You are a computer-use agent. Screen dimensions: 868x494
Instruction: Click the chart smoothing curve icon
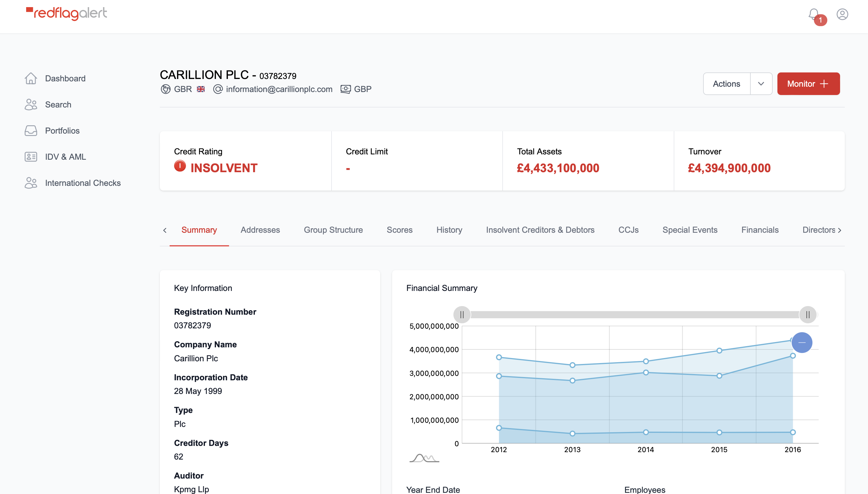coord(424,458)
